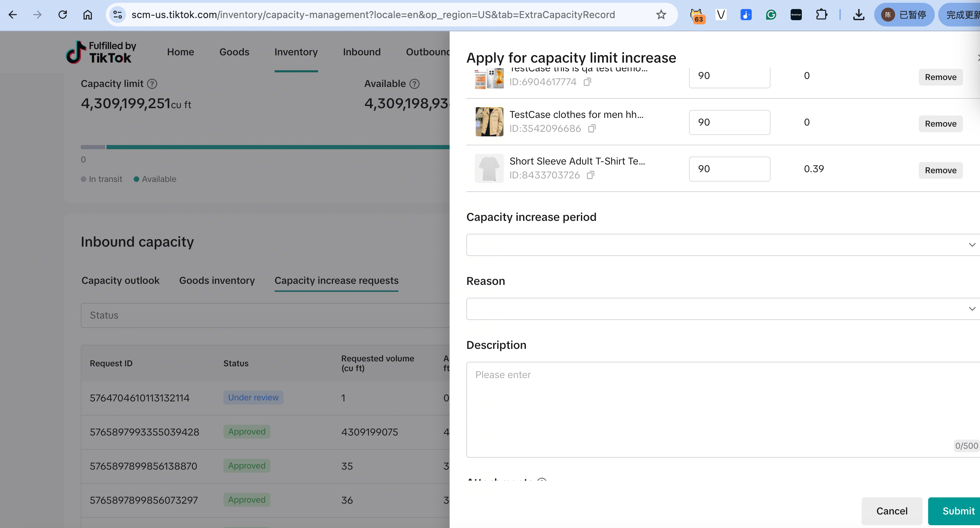Copy product ID 3542096686
The image size is (980, 528).
click(x=591, y=128)
